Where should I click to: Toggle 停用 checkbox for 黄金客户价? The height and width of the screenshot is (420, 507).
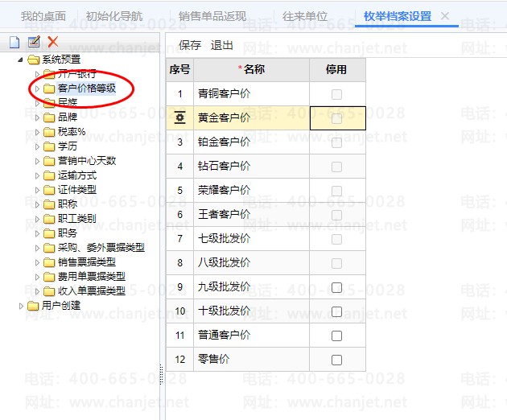point(336,118)
